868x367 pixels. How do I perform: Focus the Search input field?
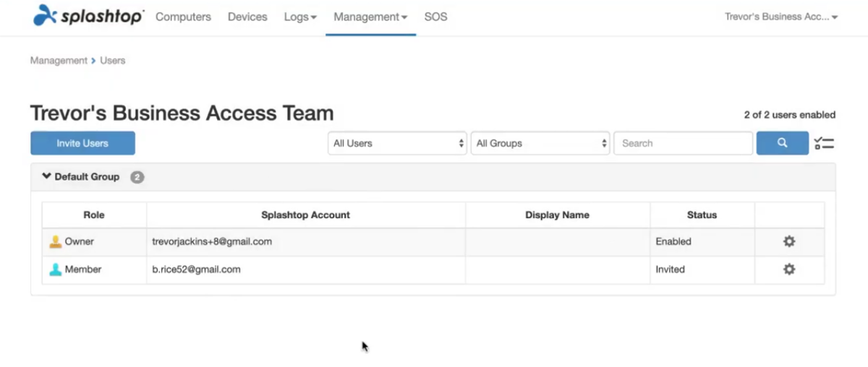[683, 143]
